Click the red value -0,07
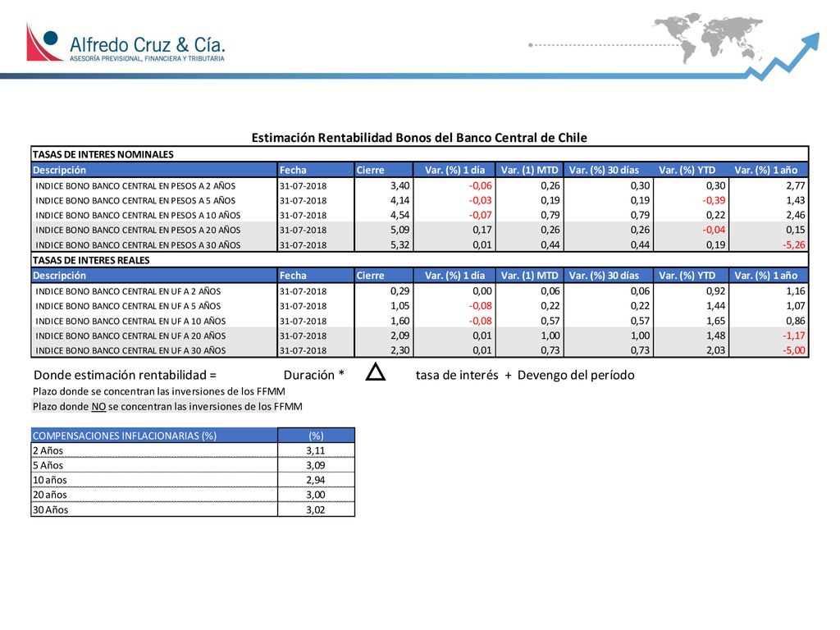Image resolution: width=840 pixels, height=630 pixels. pos(480,215)
